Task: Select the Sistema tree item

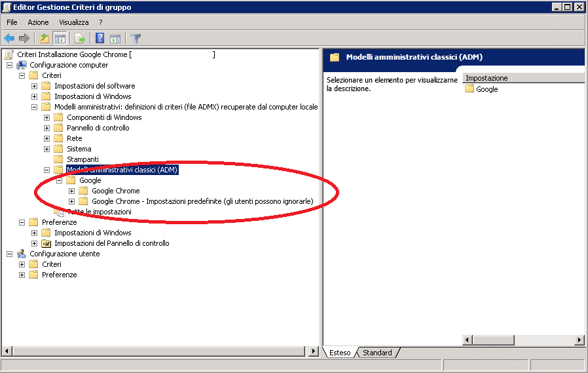Action: click(79, 149)
